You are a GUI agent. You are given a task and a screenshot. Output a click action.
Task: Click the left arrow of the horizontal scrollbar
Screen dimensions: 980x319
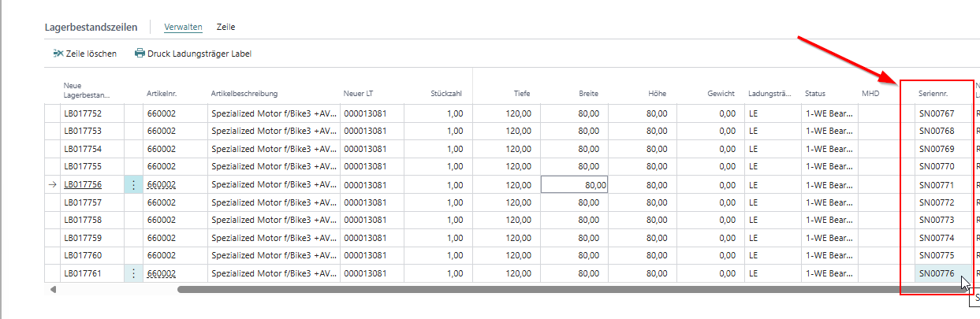tap(53, 290)
